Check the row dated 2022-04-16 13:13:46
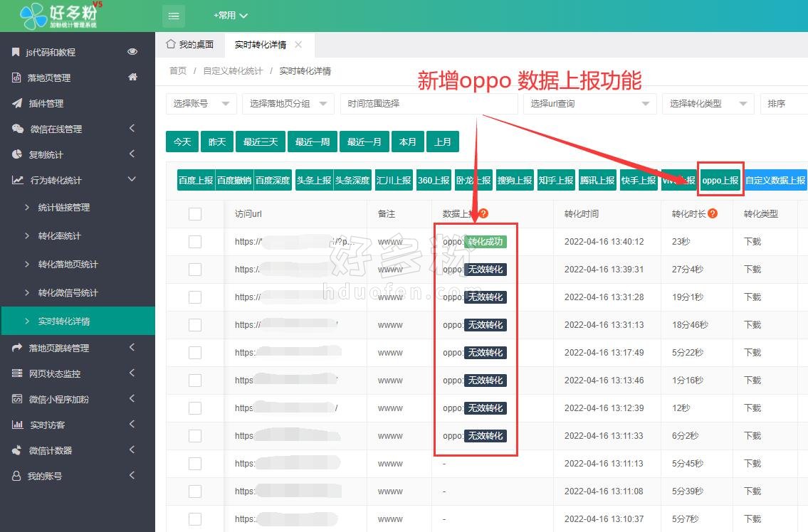Image resolution: width=808 pixels, height=532 pixels. pos(195,381)
